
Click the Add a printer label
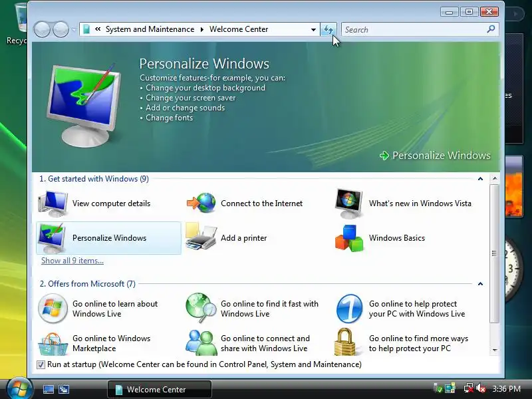pos(244,238)
